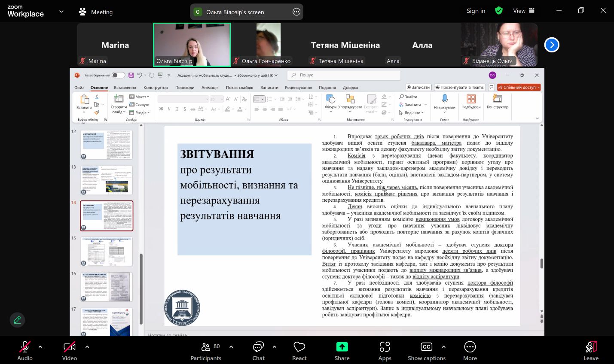Open the More options ellipsis
Screen dimensions: 614x364
click(x=470, y=351)
